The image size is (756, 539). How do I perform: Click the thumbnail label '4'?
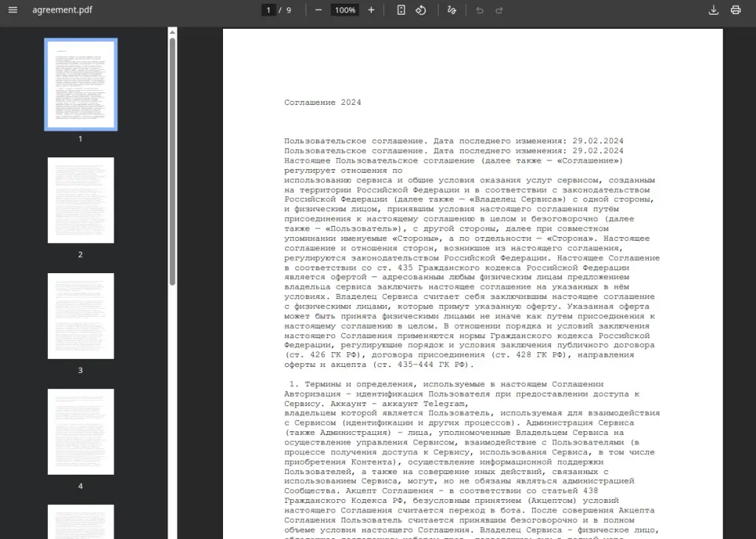(80, 486)
